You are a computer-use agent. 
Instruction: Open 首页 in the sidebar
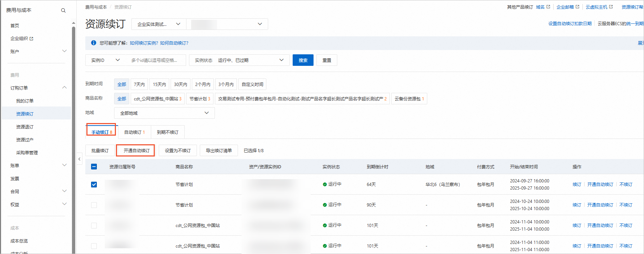[15, 26]
